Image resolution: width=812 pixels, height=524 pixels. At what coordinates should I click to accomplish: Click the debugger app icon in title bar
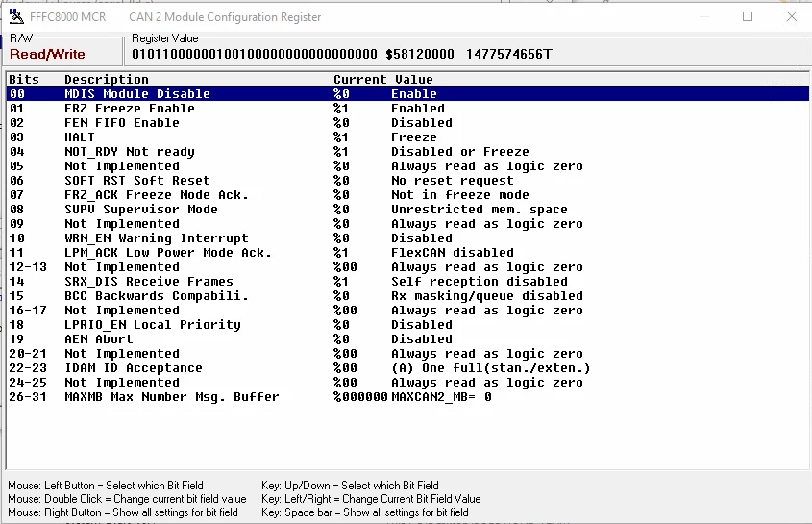(16, 16)
